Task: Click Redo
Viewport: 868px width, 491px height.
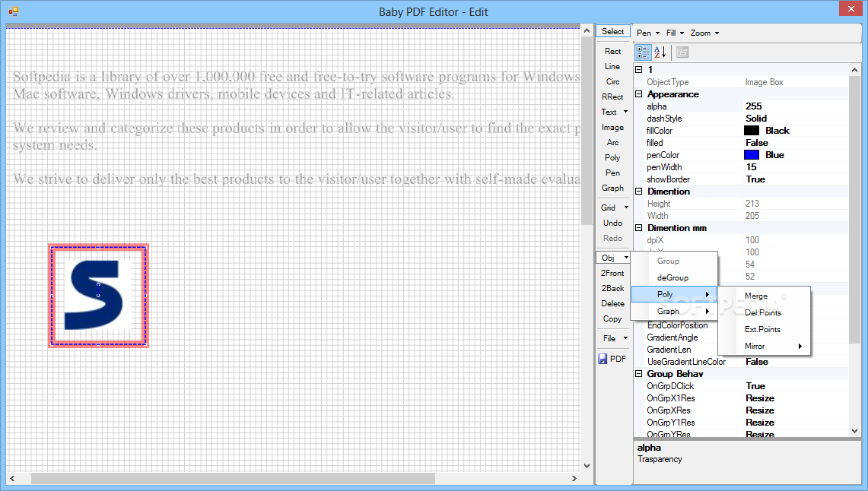Action: tap(613, 238)
